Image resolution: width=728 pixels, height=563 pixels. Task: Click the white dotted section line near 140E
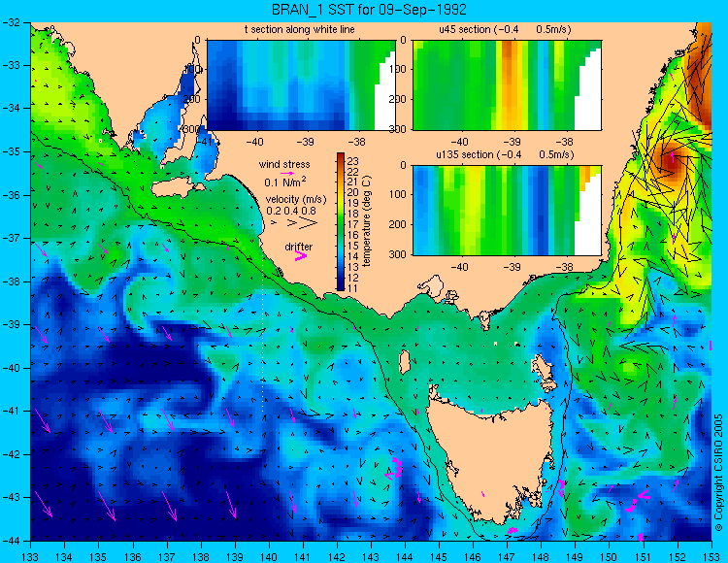263,332
